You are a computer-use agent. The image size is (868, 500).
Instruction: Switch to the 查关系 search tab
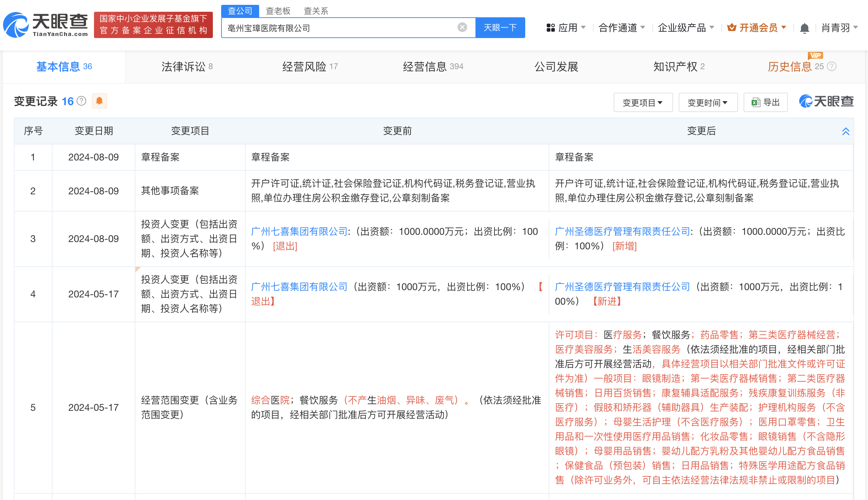pos(316,11)
